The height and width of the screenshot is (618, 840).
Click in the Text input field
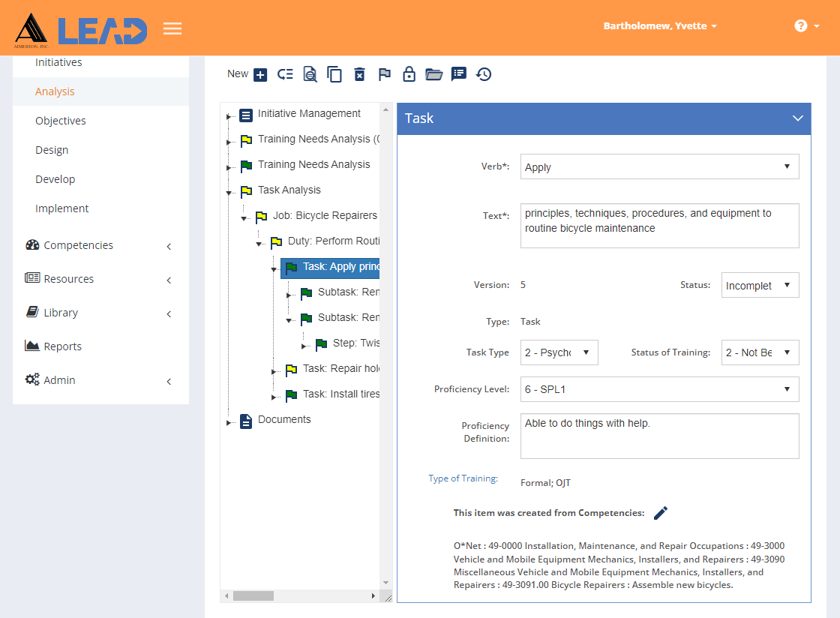coord(659,226)
